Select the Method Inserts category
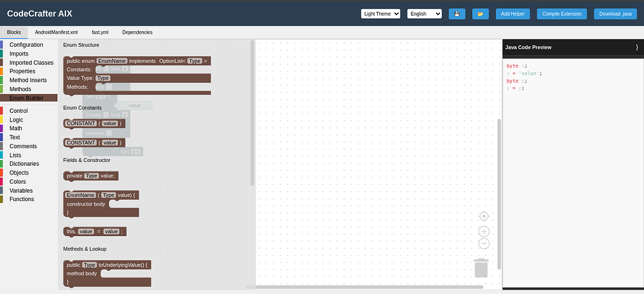644x294 pixels. click(x=29, y=80)
